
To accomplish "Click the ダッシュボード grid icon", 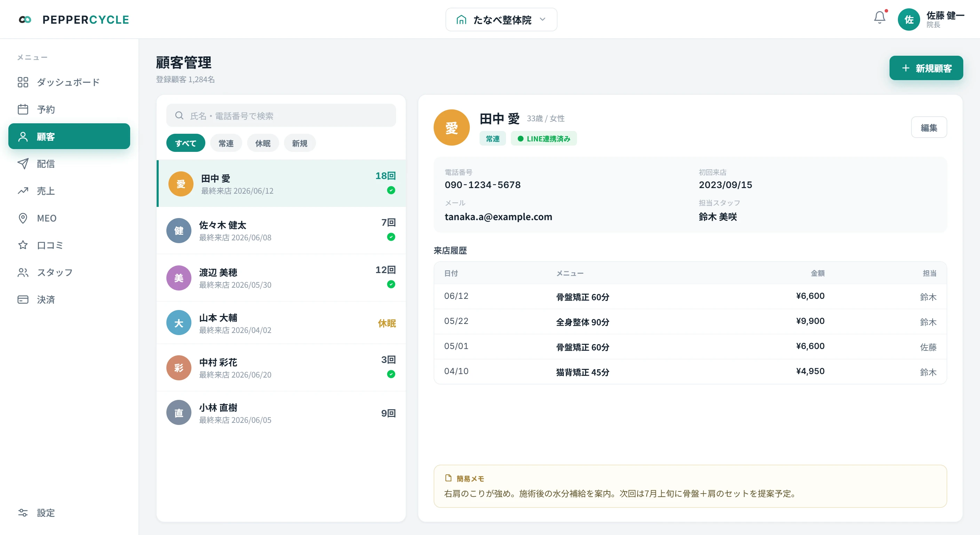I will coord(23,82).
